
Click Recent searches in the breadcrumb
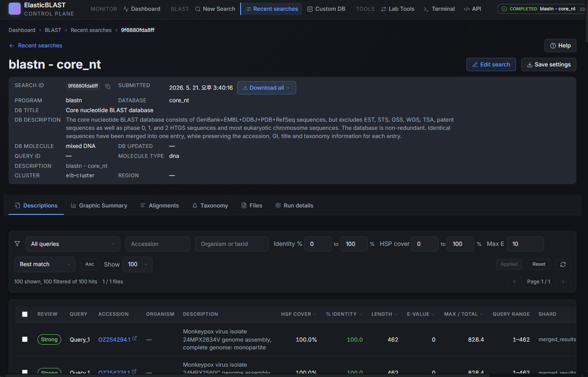(91, 30)
